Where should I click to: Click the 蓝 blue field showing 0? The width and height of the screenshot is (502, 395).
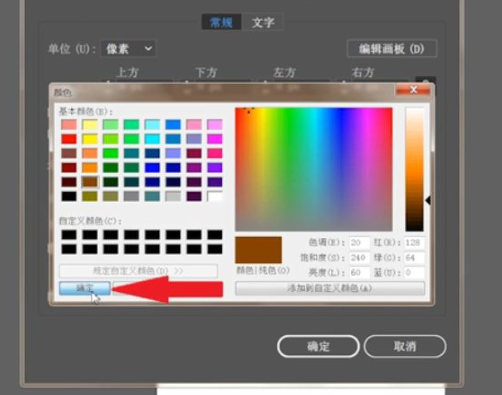tap(414, 273)
